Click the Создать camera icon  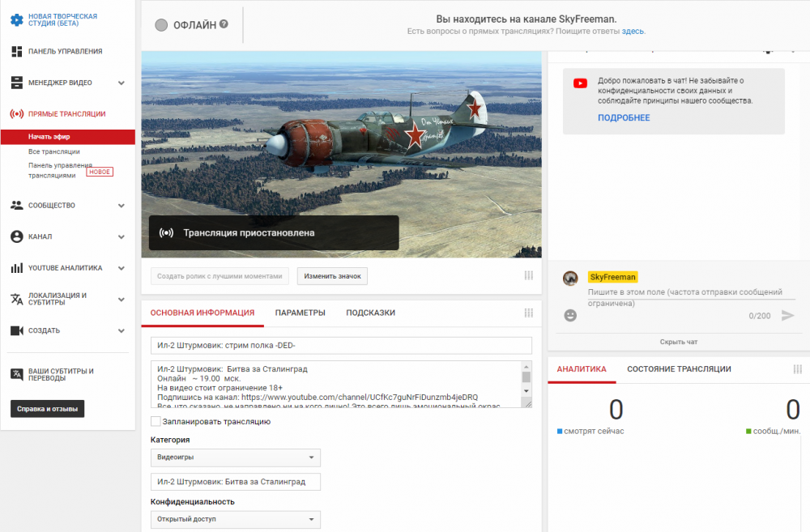(16, 330)
